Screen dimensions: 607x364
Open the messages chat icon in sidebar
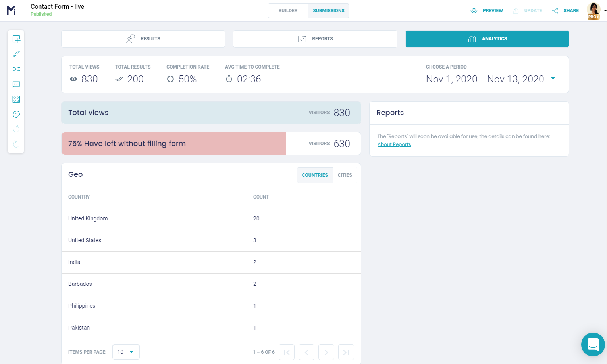16,84
